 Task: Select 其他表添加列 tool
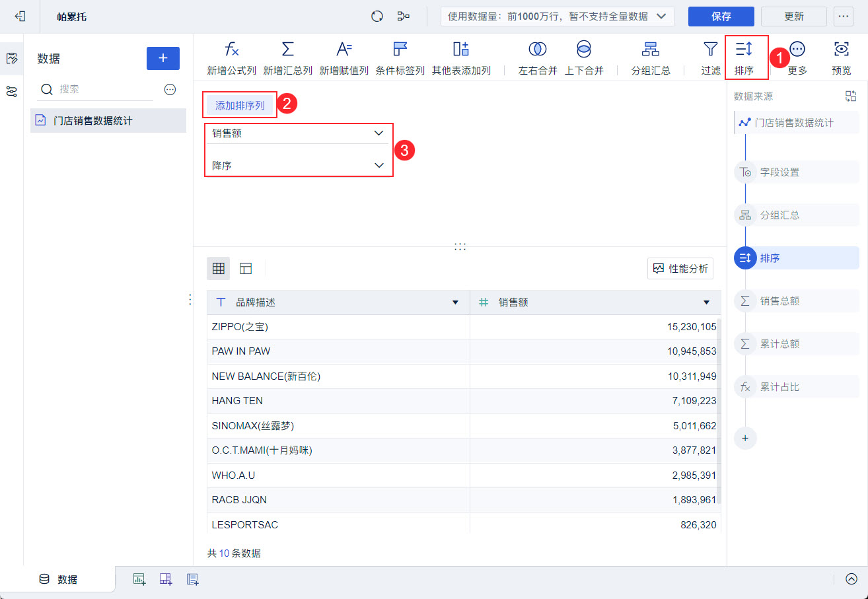461,57
